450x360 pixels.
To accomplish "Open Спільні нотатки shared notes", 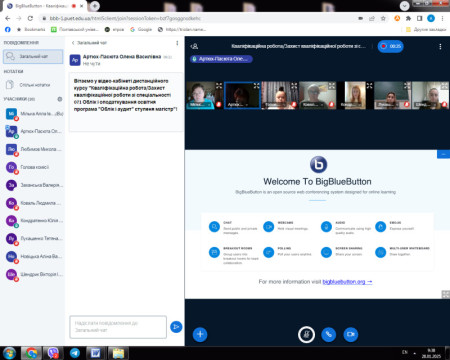I will [x=33, y=85].
